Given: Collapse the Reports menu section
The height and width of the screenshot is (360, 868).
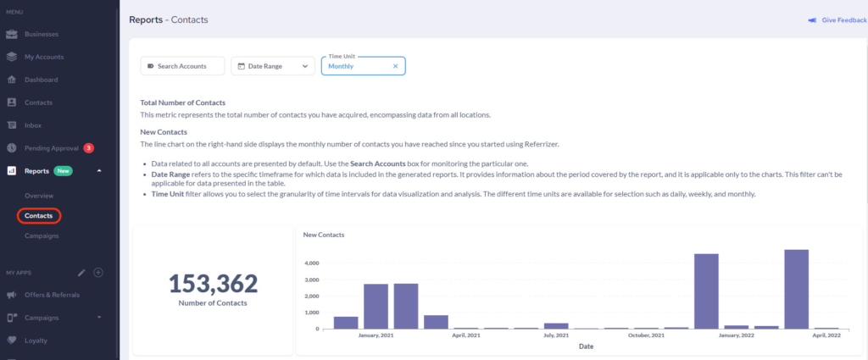Looking at the screenshot, I should 99,171.
